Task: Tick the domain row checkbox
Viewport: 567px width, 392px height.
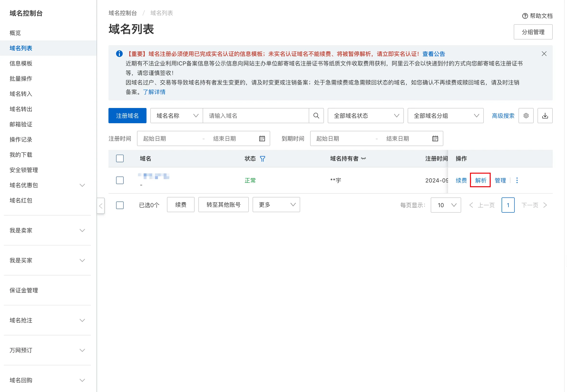Action: 120,180
